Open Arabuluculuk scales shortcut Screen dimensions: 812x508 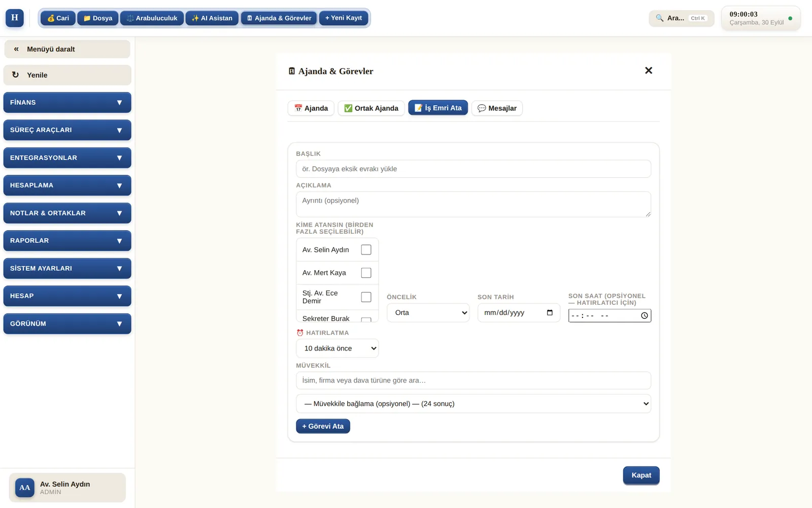pos(152,18)
